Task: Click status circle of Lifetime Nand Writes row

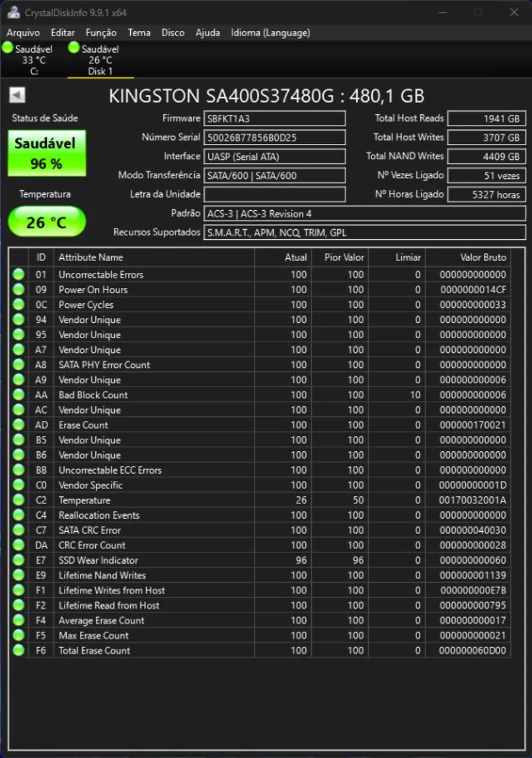Action: (x=19, y=575)
